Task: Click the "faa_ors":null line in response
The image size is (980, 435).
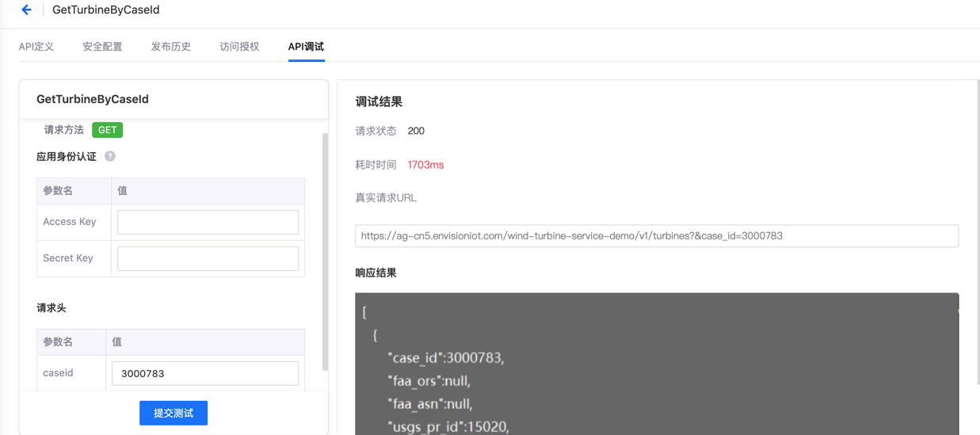Action: click(428, 381)
